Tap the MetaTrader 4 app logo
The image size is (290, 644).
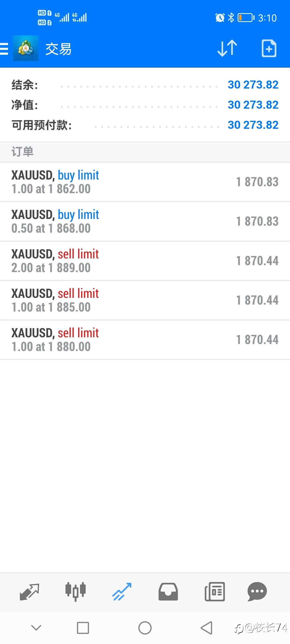click(26, 49)
